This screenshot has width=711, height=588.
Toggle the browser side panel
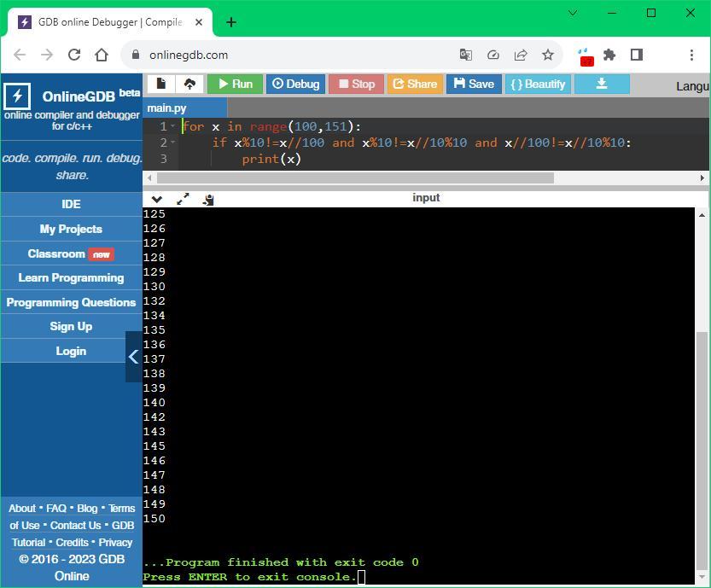pyautogui.click(x=637, y=55)
